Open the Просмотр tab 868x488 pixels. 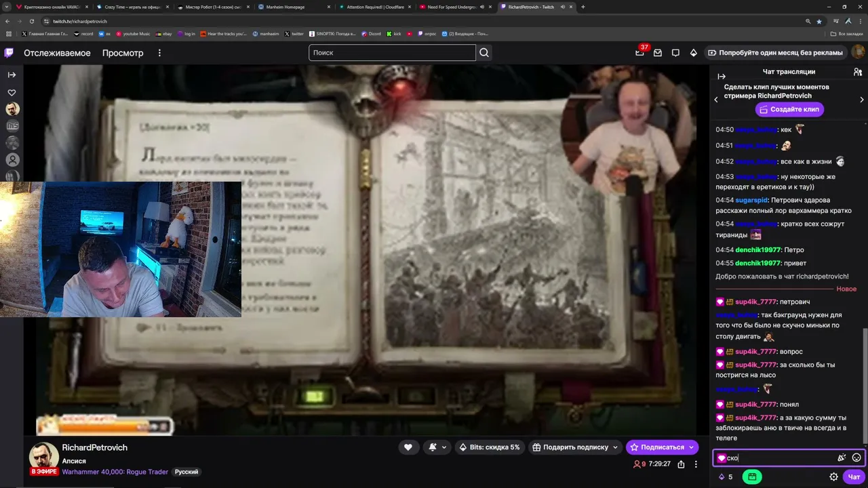point(123,53)
